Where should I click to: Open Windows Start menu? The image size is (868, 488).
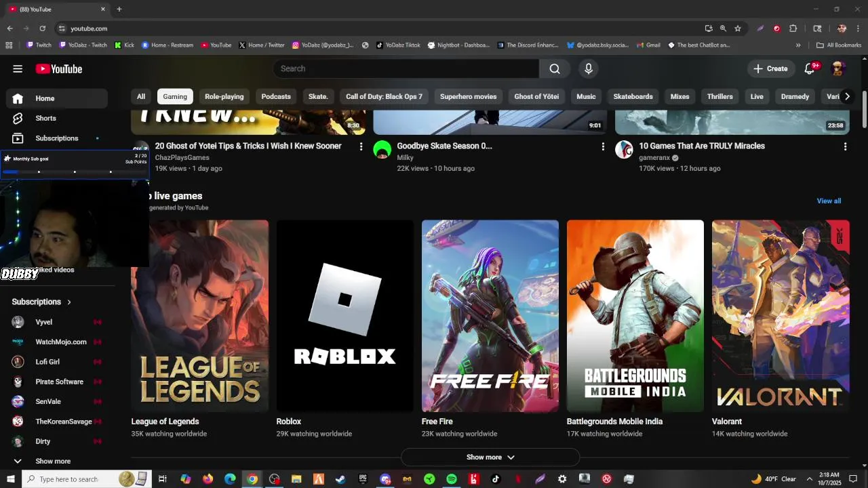tap(11, 479)
